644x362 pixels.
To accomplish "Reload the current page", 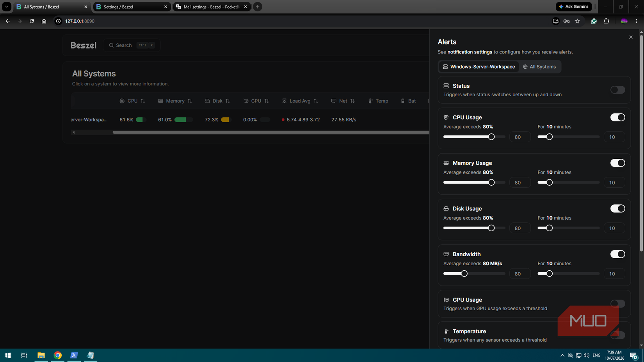I will click(x=32, y=21).
